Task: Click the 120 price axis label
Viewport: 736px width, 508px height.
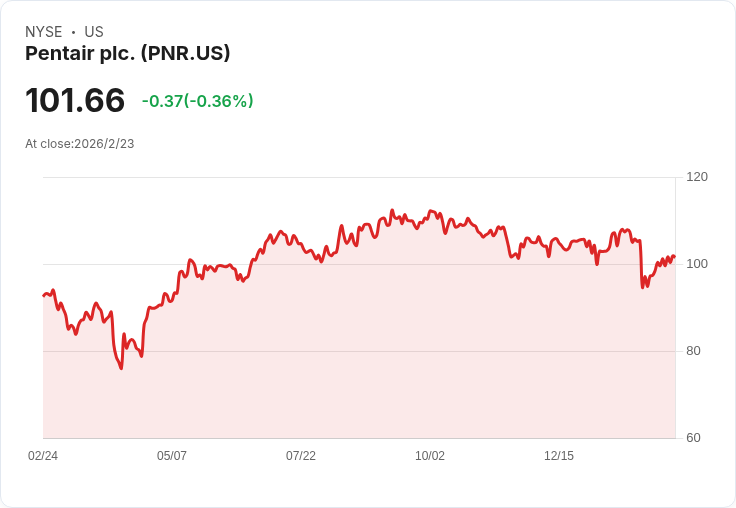Action: (697, 177)
